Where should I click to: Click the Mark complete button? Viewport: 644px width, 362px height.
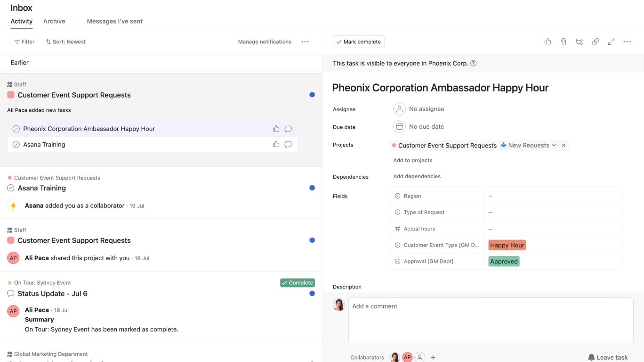pos(358,41)
